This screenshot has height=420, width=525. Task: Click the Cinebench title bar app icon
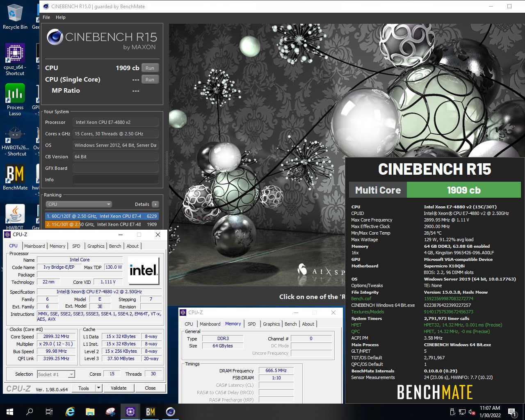pyautogui.click(x=46, y=6)
